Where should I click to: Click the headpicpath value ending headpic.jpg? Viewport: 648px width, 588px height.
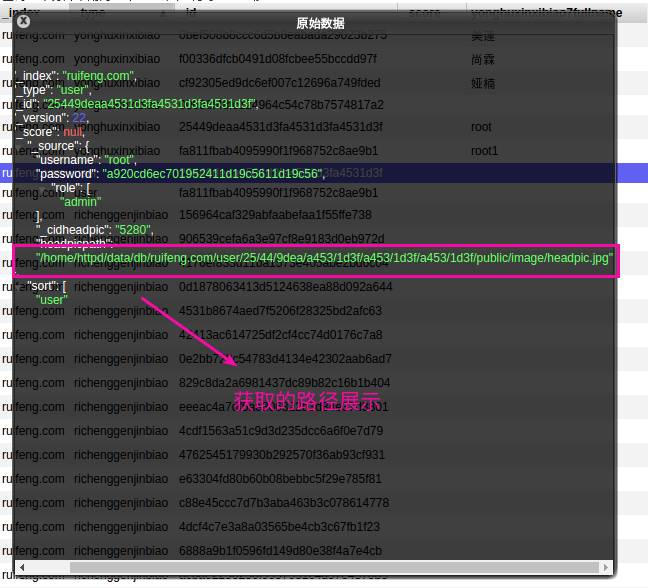324,258
